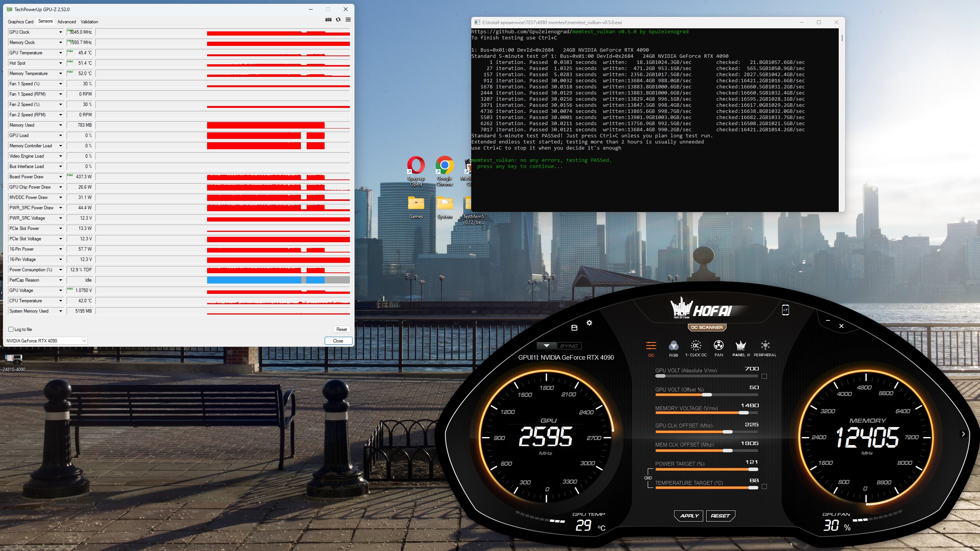The image size is (980, 551).
Task: Switch to the Graphics Card tab
Action: pyautogui.click(x=21, y=22)
